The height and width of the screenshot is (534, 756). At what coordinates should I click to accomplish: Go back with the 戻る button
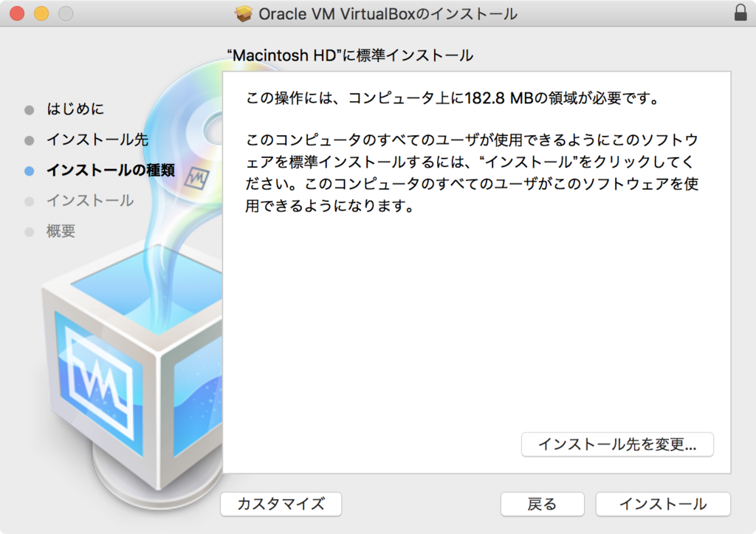[x=543, y=504]
